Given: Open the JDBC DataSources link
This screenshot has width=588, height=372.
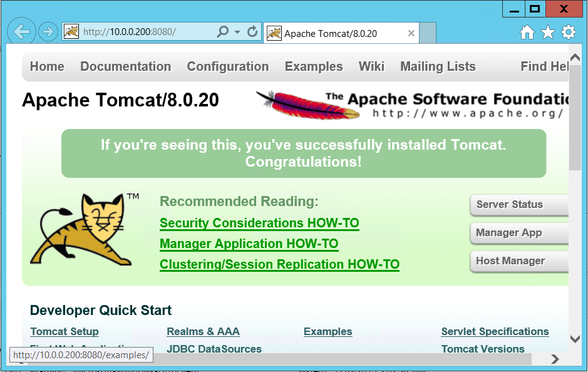Looking at the screenshot, I should (x=214, y=349).
